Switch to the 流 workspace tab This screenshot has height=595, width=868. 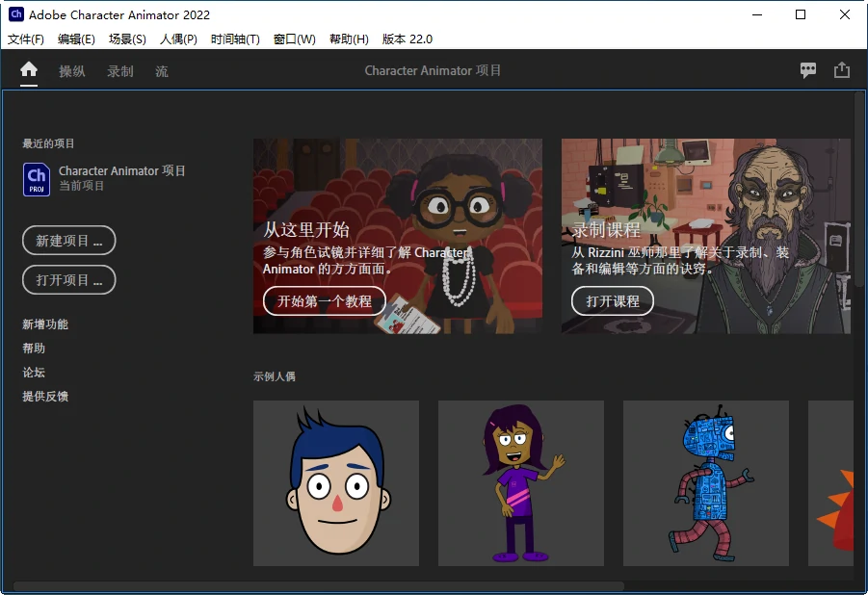click(162, 71)
